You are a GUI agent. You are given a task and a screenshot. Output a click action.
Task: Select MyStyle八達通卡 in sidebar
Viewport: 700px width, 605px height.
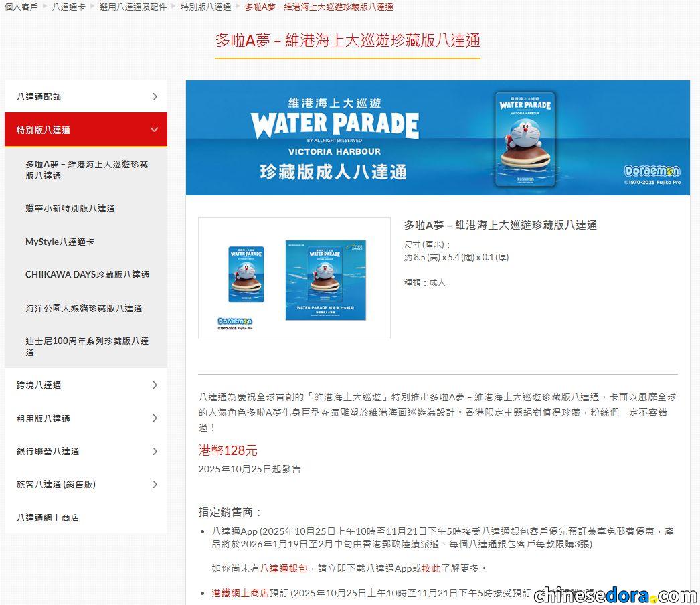click(60, 242)
